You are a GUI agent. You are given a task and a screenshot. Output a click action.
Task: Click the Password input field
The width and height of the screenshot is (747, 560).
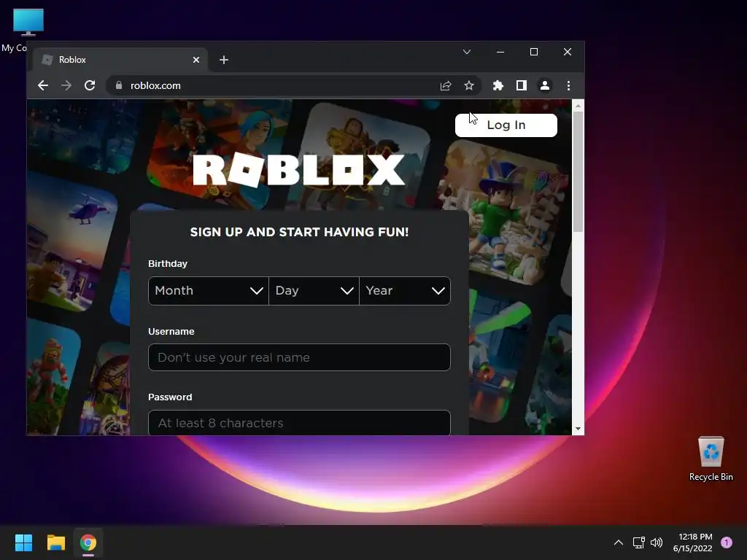pos(299,423)
